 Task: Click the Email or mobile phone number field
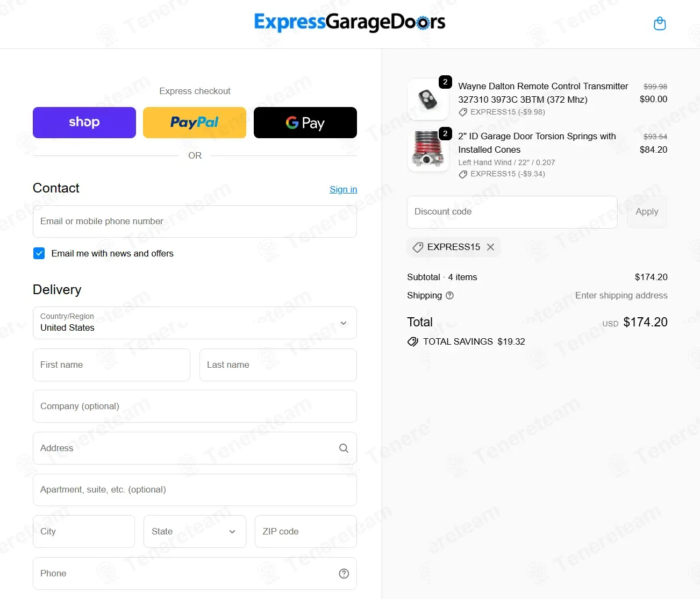tap(195, 222)
